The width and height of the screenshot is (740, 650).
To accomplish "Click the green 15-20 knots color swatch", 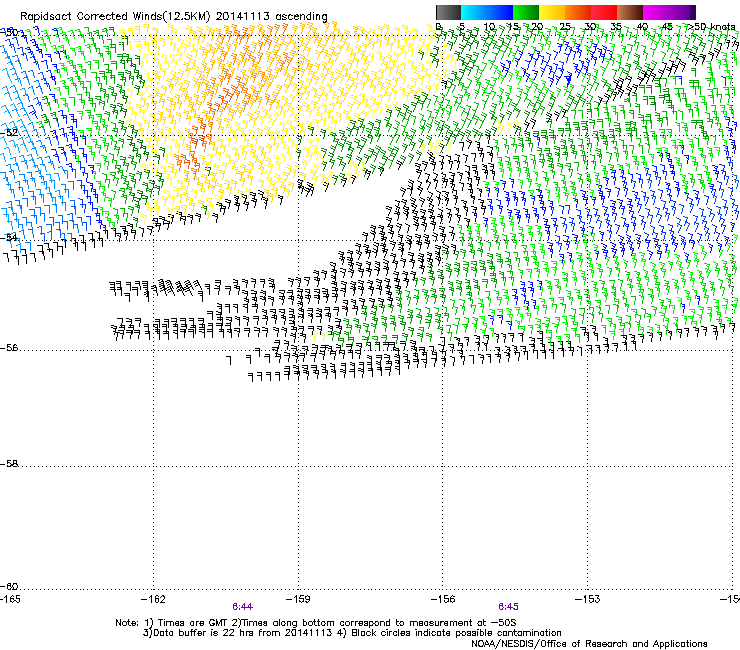I will (526, 12).
